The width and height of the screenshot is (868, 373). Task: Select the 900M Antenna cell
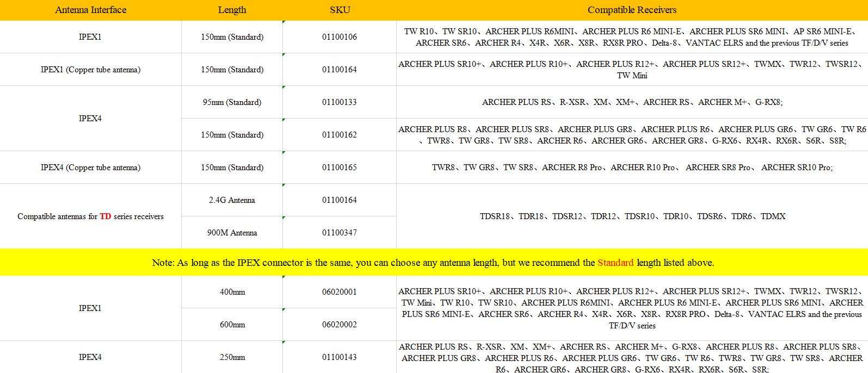232,233
